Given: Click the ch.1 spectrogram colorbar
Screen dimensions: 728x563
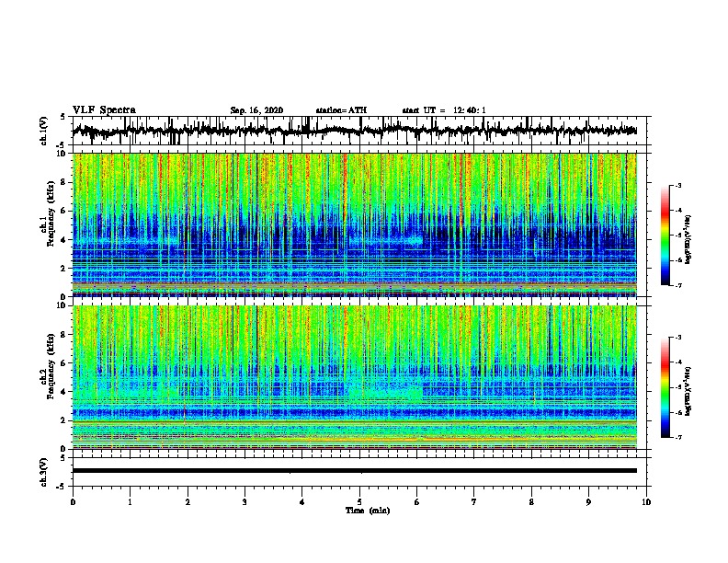Looking at the screenshot, I should (x=665, y=236).
